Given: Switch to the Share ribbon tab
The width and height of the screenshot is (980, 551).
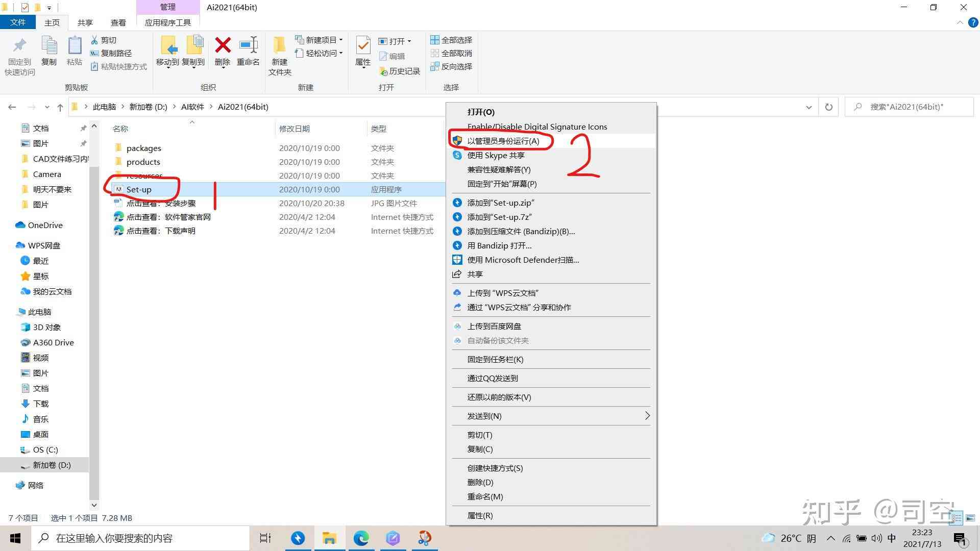Looking at the screenshot, I should click(x=85, y=22).
